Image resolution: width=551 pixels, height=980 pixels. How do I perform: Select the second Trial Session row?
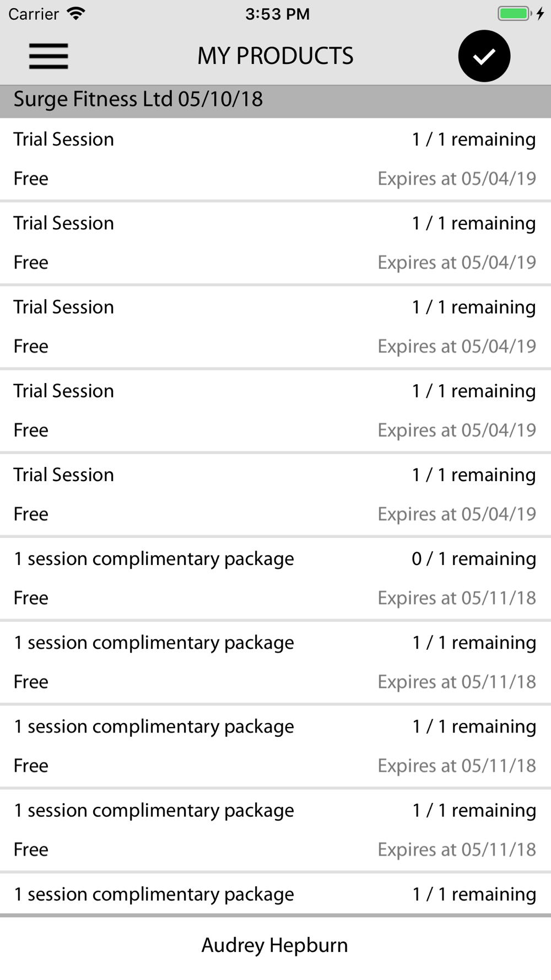tap(275, 243)
